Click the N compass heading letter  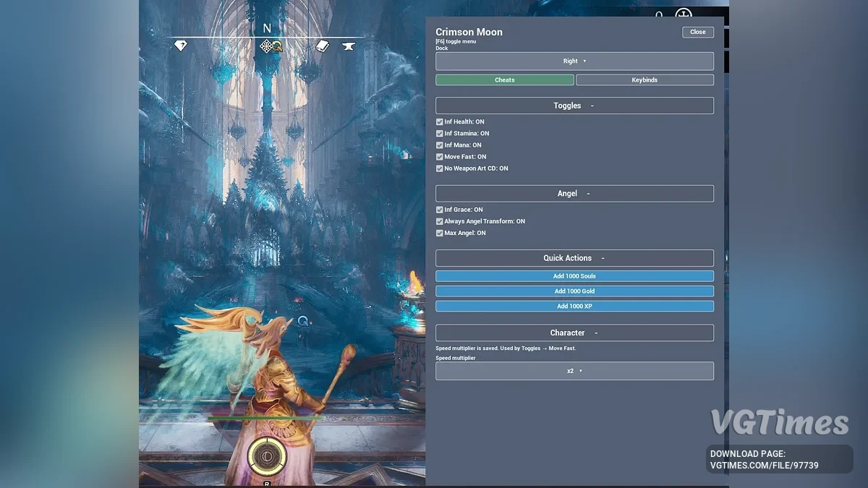[x=267, y=28]
